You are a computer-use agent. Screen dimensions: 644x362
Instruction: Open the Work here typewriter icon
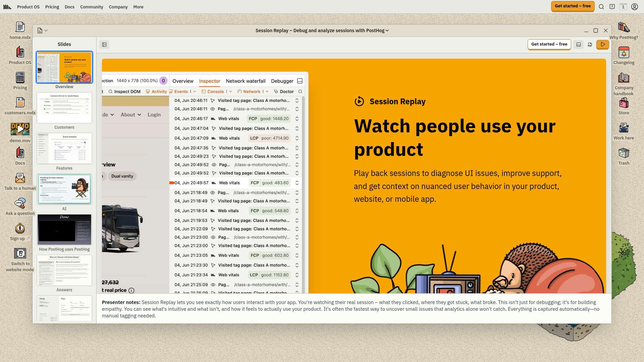click(624, 131)
